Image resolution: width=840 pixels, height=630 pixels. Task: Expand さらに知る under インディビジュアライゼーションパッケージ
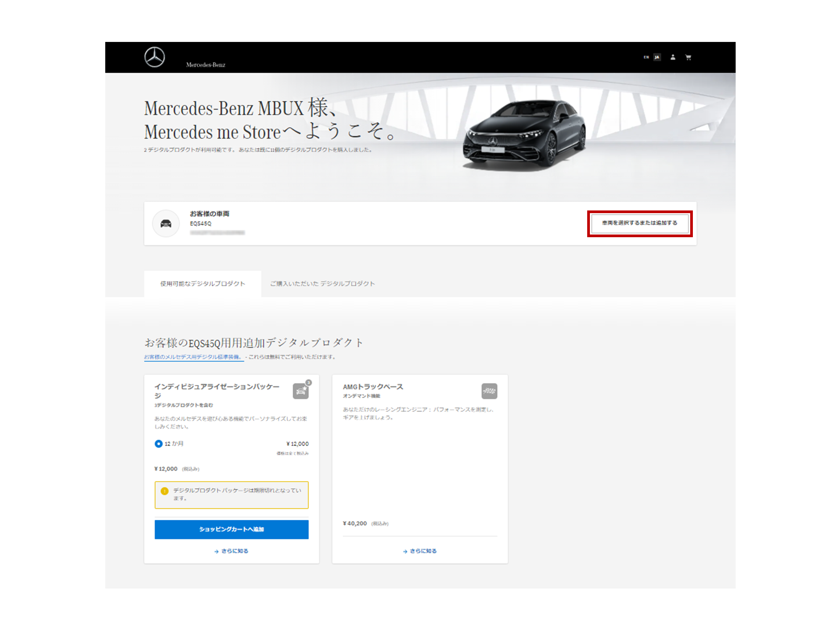pos(231,551)
